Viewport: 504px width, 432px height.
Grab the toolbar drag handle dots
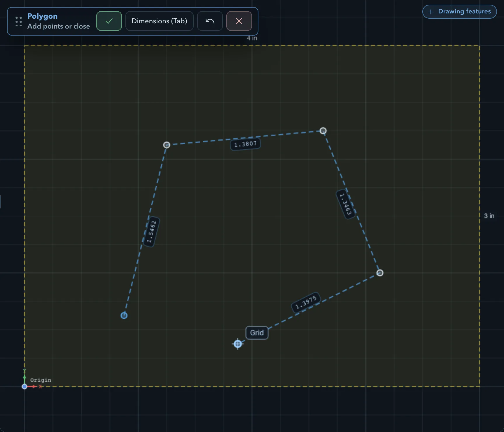(19, 22)
